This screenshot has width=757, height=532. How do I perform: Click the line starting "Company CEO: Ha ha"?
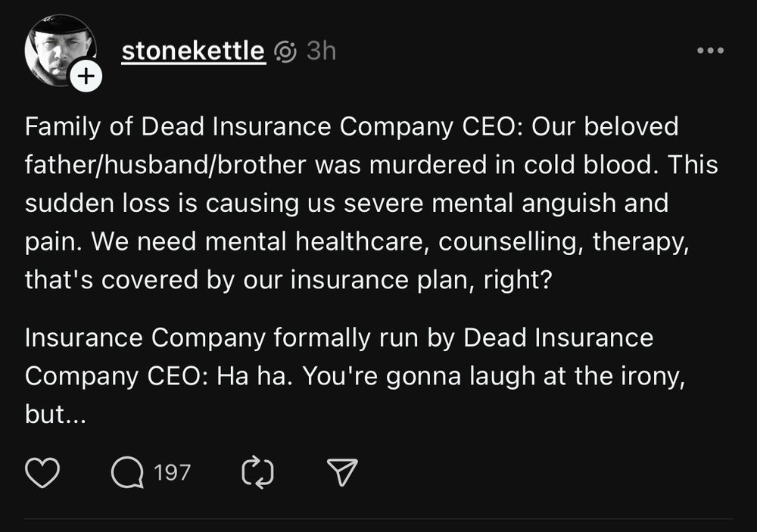point(354,376)
